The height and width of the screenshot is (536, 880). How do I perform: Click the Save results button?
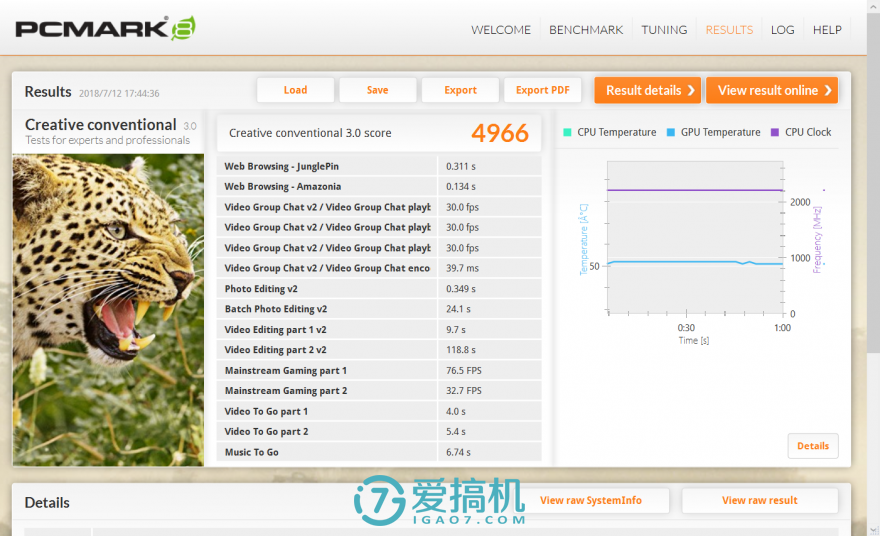pos(378,90)
